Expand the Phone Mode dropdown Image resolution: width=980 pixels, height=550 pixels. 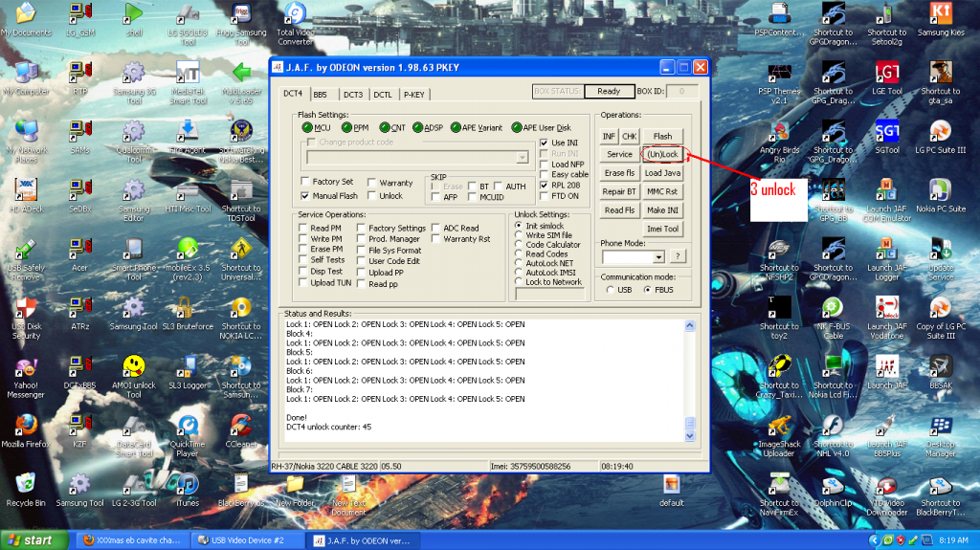point(657,257)
